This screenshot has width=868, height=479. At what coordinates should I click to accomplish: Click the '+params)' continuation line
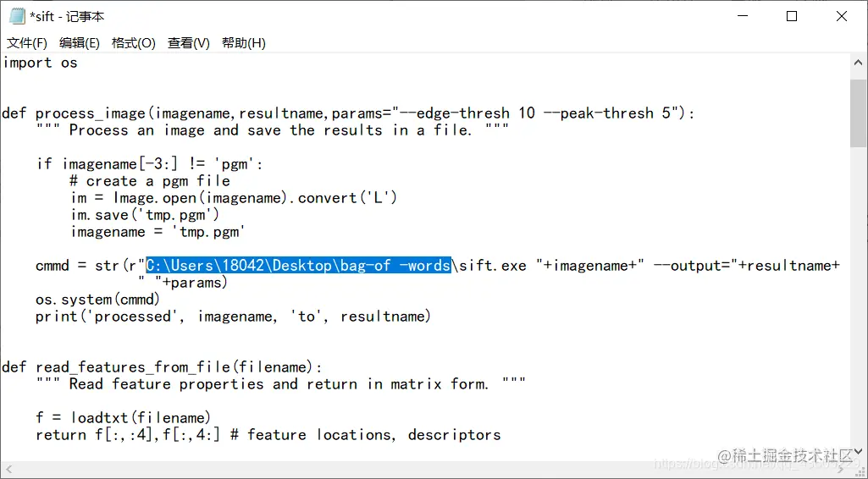(x=183, y=283)
